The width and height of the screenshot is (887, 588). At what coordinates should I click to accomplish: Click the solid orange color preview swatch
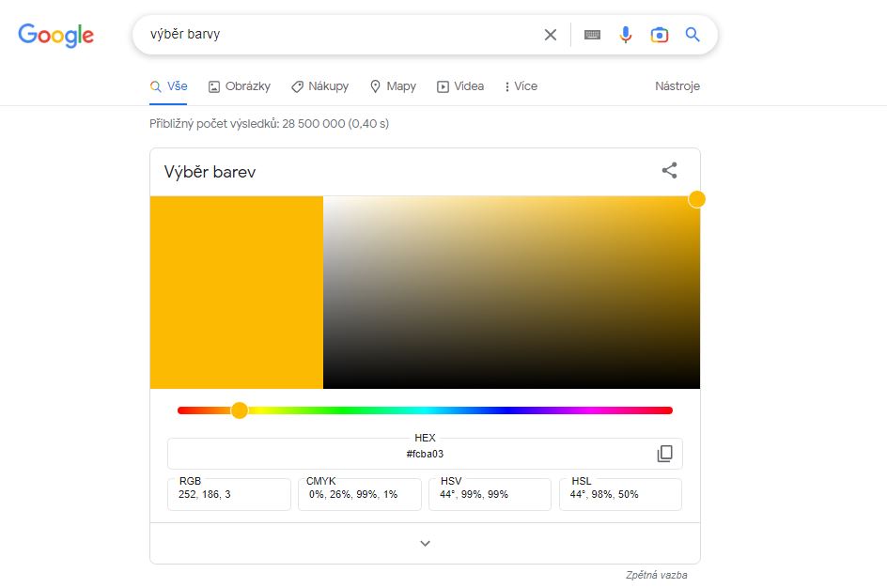[x=236, y=292]
